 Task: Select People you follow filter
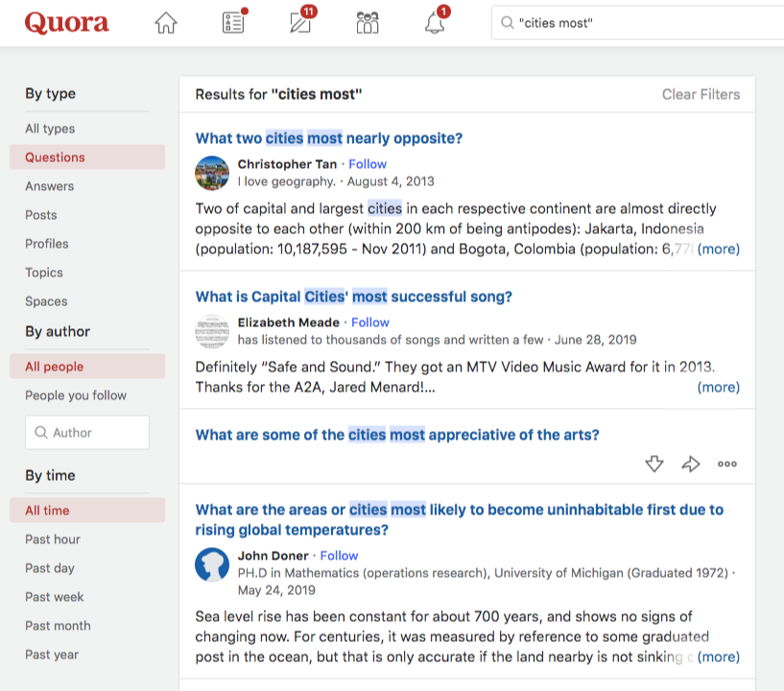point(76,395)
